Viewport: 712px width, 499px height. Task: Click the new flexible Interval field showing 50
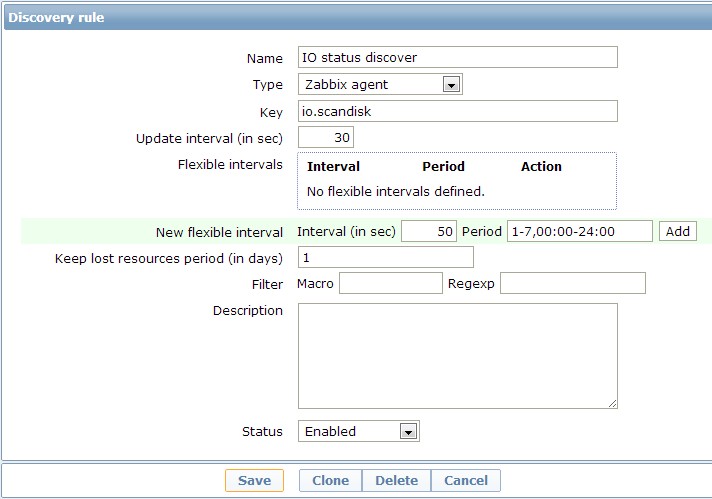click(x=429, y=231)
